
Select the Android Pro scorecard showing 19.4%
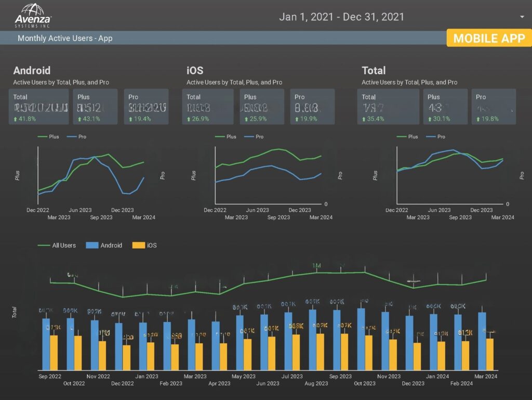tap(146, 107)
